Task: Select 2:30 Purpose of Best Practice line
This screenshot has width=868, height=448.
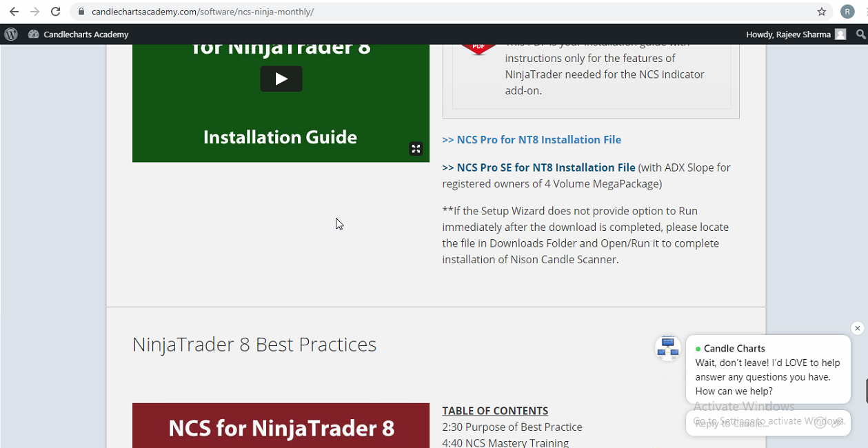Action: point(512,427)
